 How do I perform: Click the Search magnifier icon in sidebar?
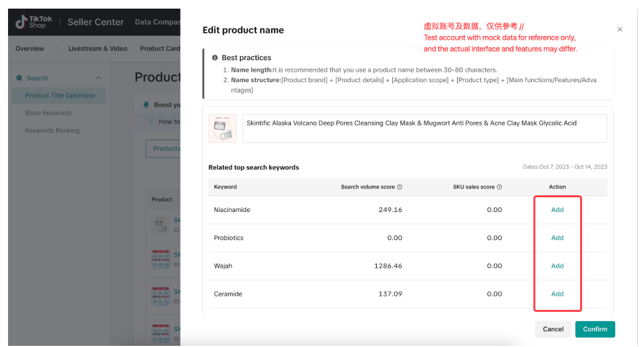(x=20, y=78)
